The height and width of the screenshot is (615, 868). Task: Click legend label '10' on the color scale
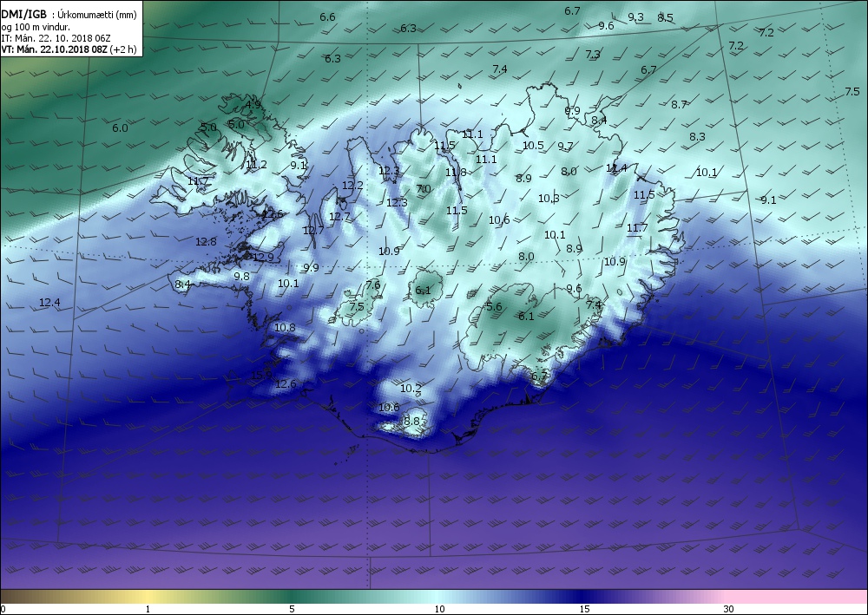(x=439, y=609)
